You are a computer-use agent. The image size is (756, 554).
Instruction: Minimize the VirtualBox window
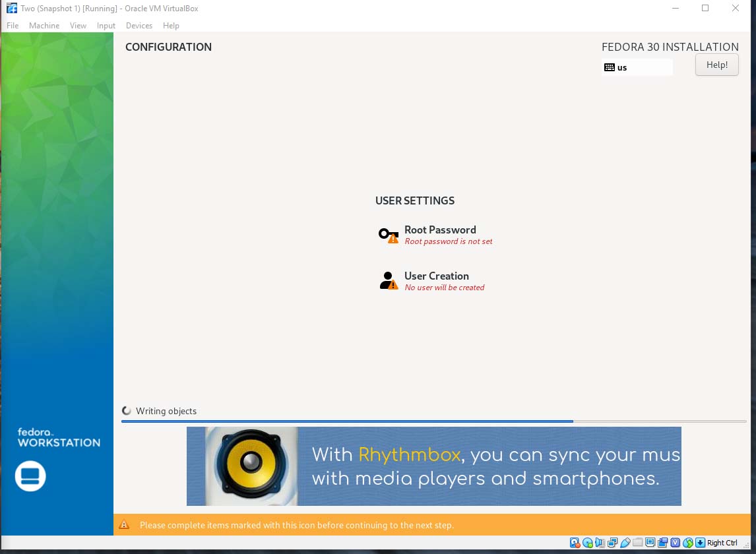click(676, 8)
